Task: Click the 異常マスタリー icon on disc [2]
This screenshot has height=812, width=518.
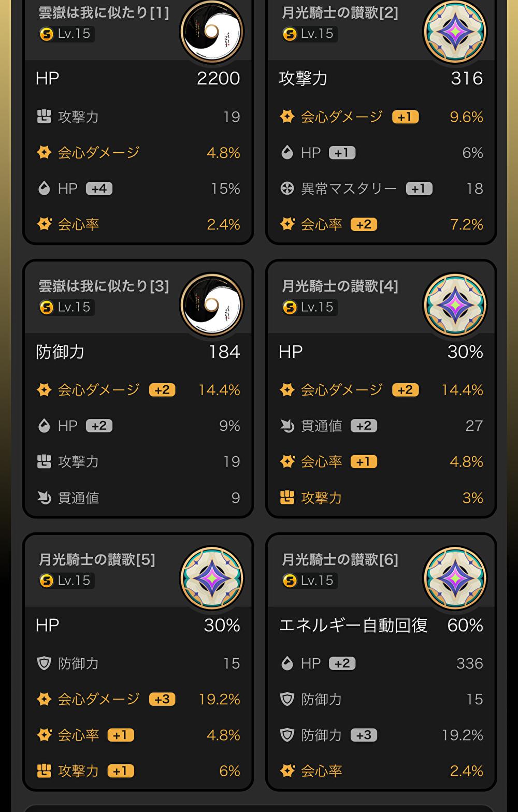Action: tap(287, 189)
